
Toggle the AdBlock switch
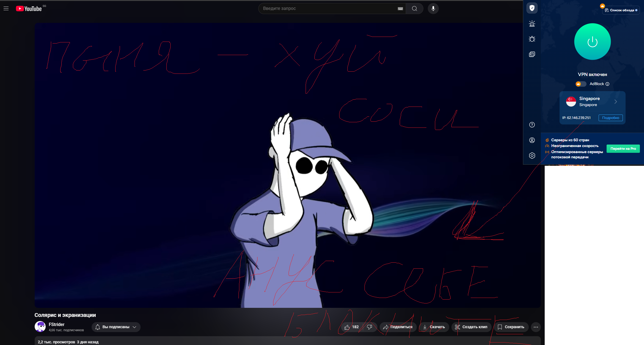[x=581, y=84]
